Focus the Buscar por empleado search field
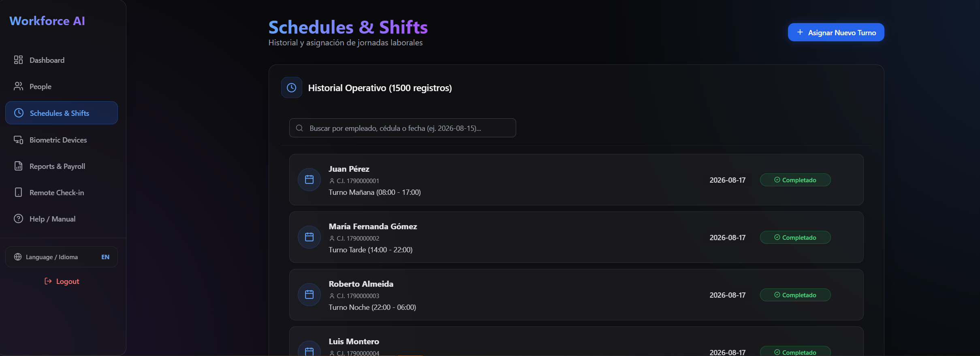Image resolution: width=980 pixels, height=356 pixels. coord(402,128)
